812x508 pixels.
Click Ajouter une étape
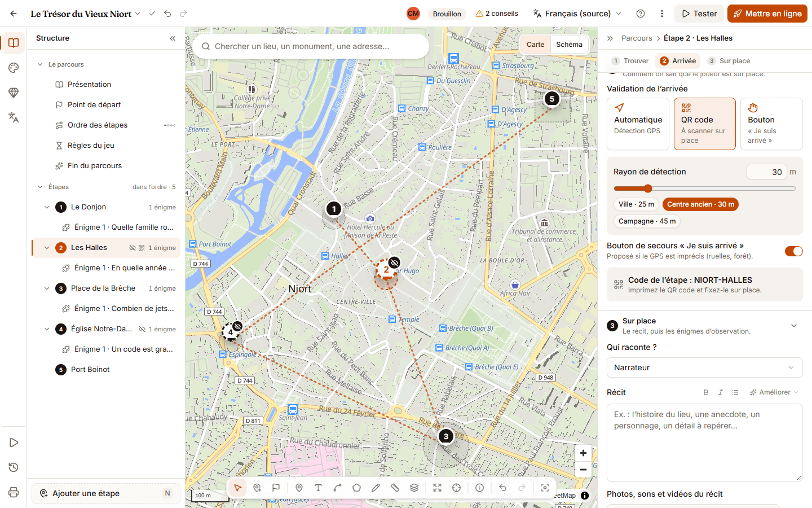(106, 493)
